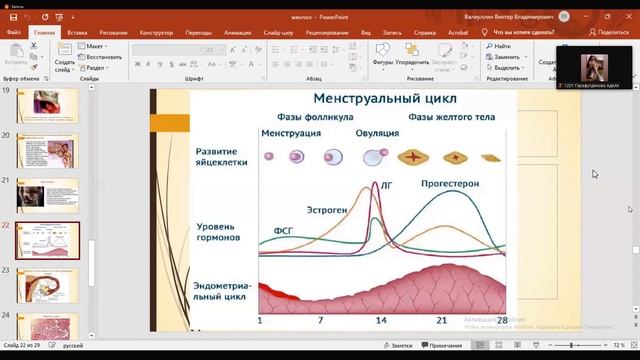Toggle text Shadow formatting
640x360 pixels.
coord(171,64)
